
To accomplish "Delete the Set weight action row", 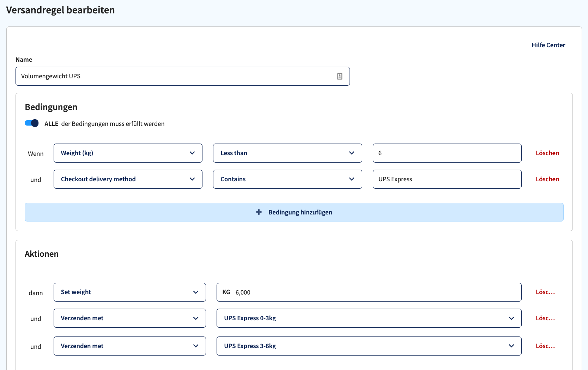I will tap(545, 292).
